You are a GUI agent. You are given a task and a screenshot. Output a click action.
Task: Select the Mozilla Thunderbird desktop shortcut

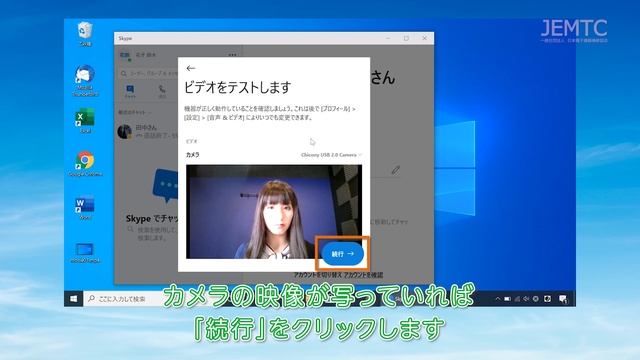pyautogui.click(x=85, y=80)
